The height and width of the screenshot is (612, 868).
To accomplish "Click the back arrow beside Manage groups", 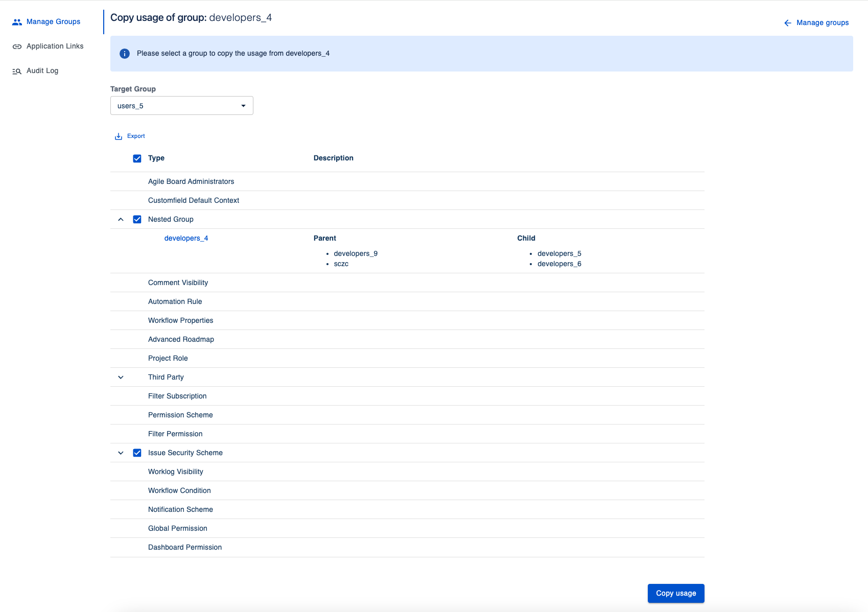I will coord(787,23).
